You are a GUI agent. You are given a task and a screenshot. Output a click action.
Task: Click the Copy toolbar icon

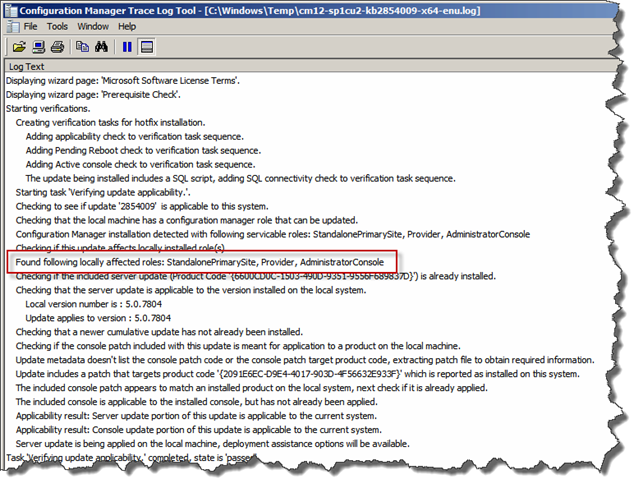click(x=82, y=47)
